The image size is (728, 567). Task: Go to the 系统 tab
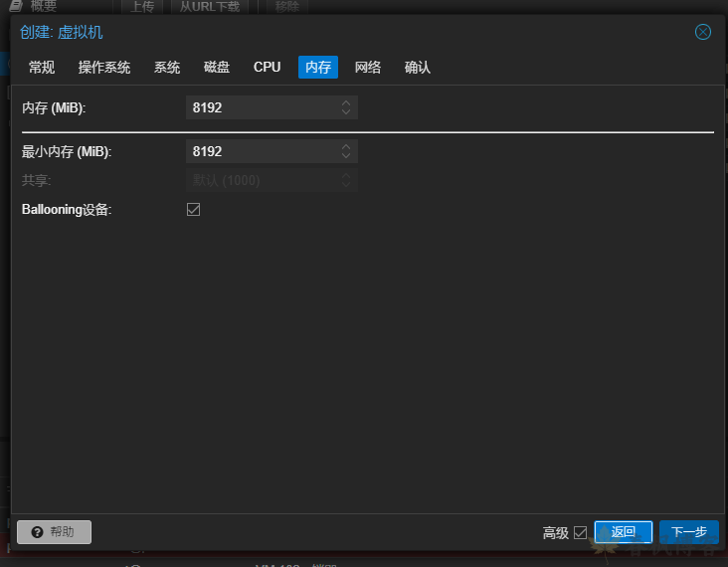click(x=167, y=68)
